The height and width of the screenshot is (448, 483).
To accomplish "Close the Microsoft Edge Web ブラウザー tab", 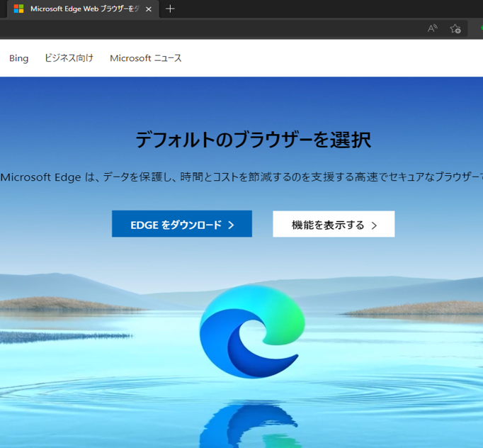I will pos(149,9).
